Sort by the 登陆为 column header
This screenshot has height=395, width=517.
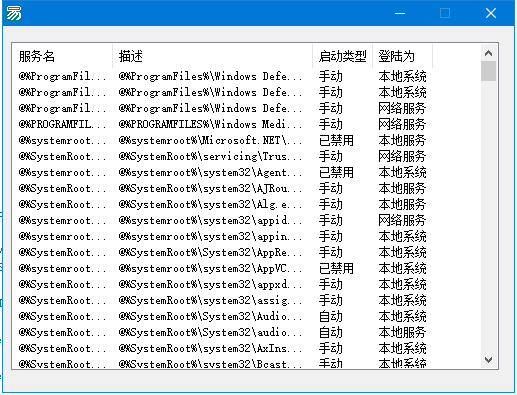click(402, 56)
